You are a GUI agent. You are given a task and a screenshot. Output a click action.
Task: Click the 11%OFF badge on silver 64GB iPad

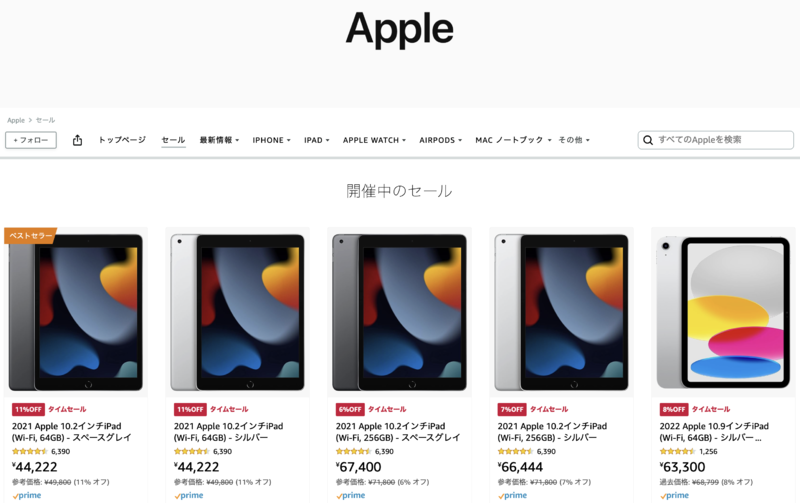(190, 409)
